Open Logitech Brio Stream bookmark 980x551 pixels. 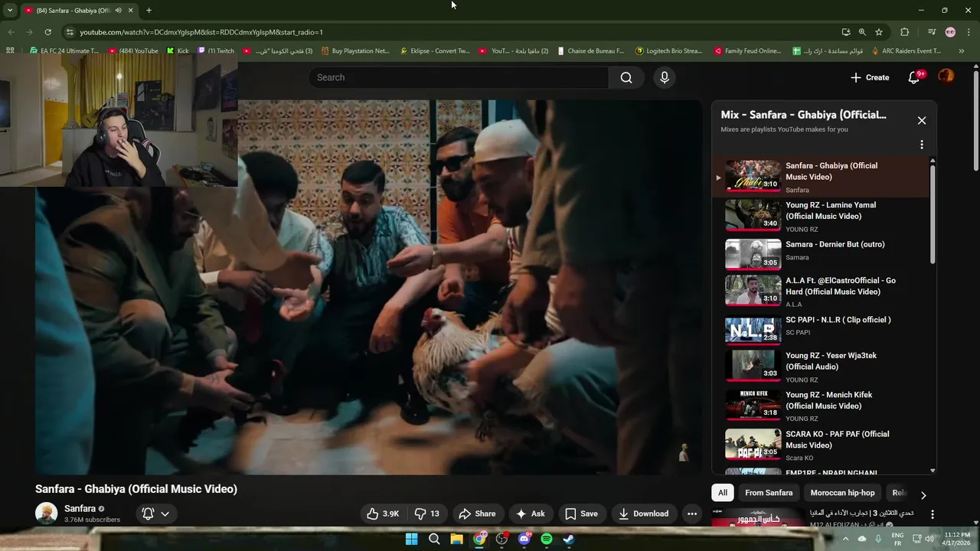click(668, 51)
